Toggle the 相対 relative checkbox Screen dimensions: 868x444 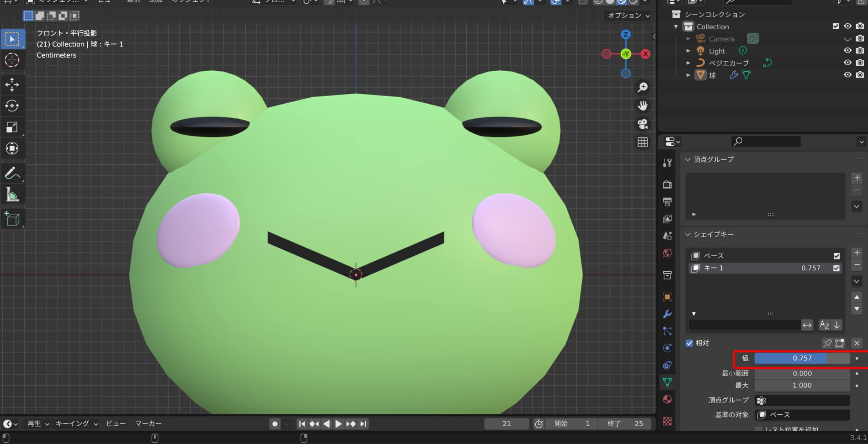(689, 343)
